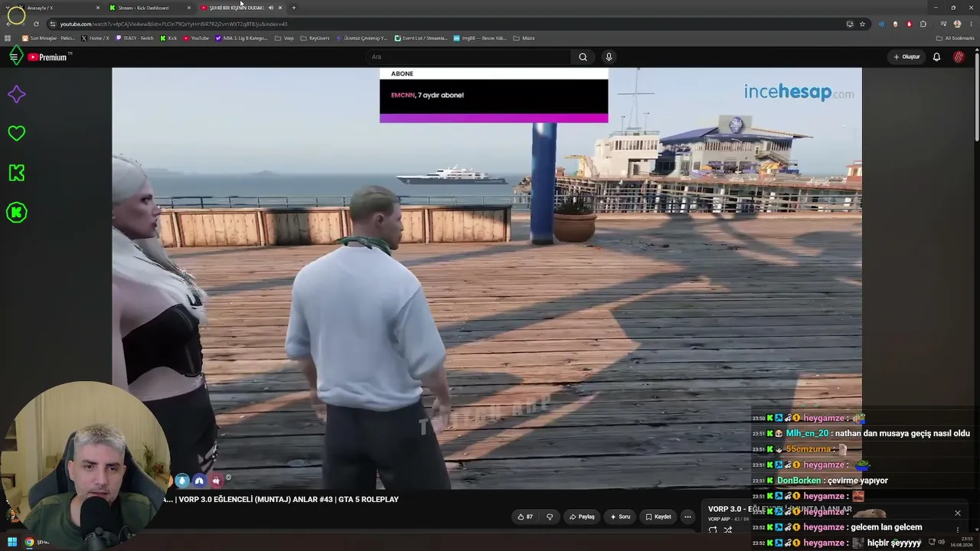The height and width of the screenshot is (551, 980).
Task: Focus the YouTube search field
Action: tap(469, 57)
